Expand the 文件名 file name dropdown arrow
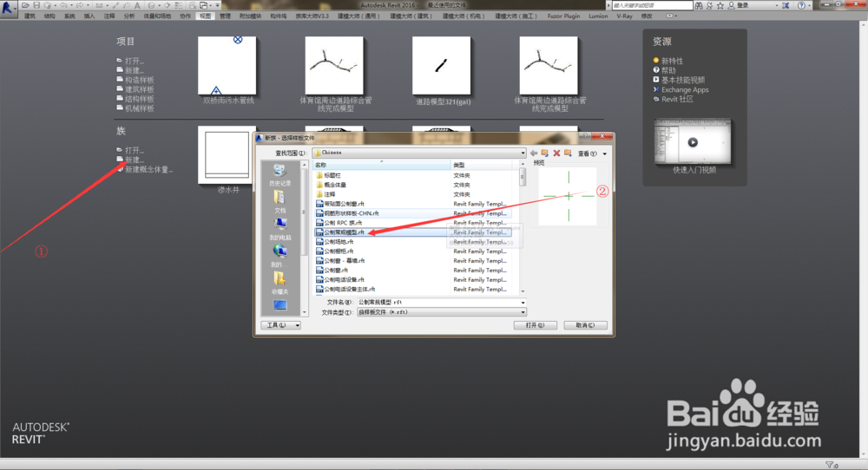868x470 pixels. click(523, 303)
